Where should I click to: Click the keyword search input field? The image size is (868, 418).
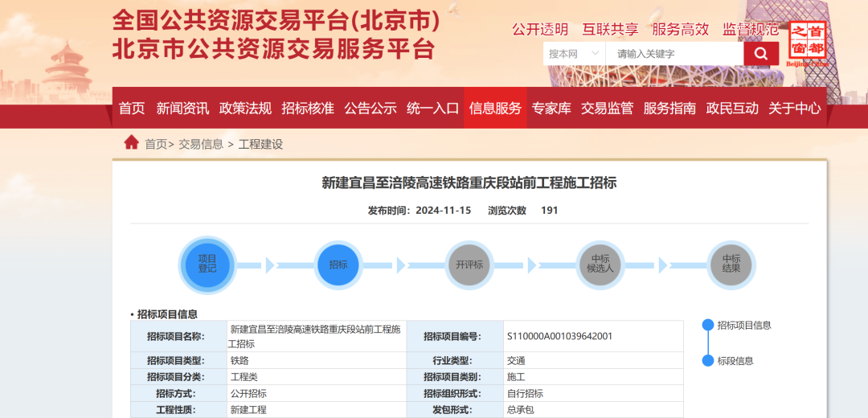coord(674,54)
